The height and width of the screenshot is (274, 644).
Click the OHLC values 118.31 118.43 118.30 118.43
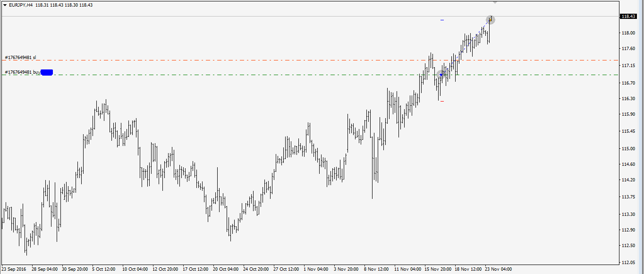coord(64,5)
